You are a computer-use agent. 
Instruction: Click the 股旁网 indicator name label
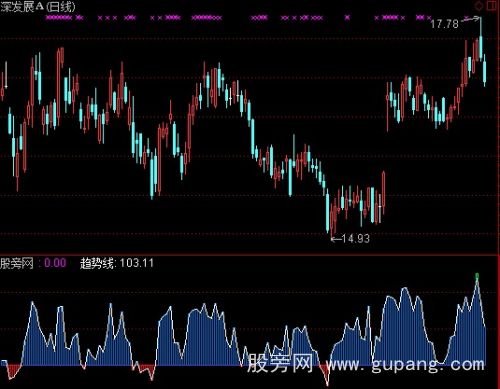point(17,263)
